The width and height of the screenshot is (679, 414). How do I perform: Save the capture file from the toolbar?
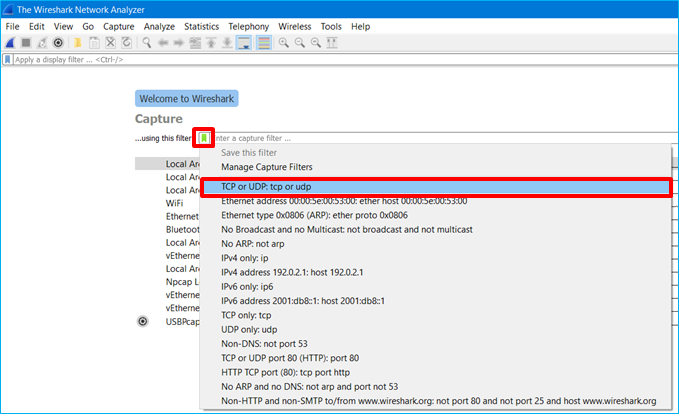pos(94,43)
